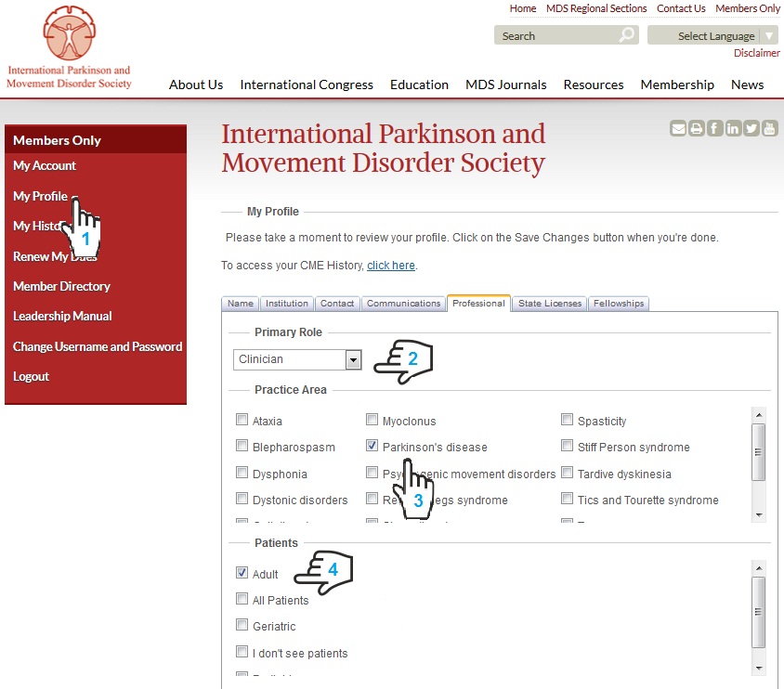Switch to the Institution tab

(x=286, y=304)
